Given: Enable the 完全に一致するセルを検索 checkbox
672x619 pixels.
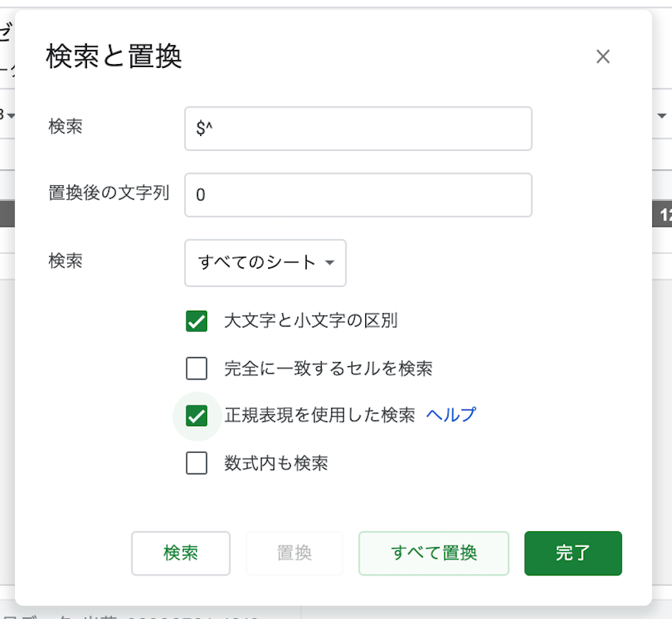Looking at the screenshot, I should click(x=196, y=368).
